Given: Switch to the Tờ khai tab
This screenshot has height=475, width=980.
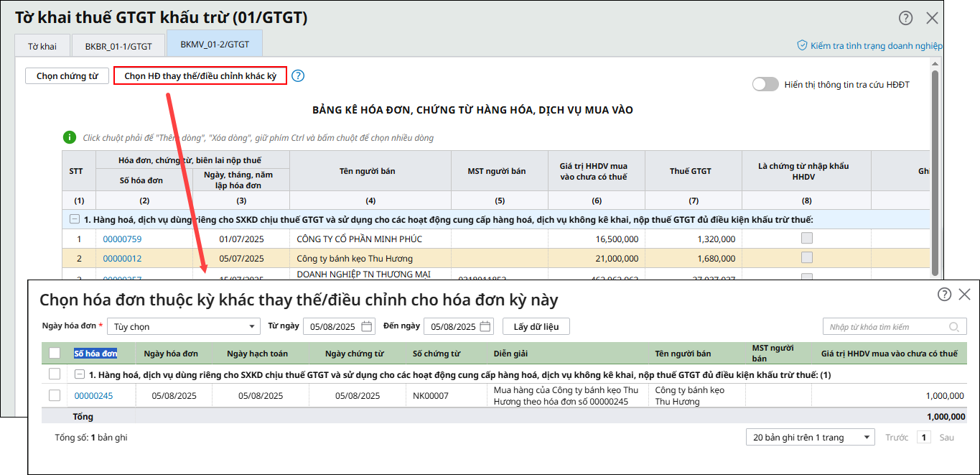Looking at the screenshot, I should coord(42,46).
